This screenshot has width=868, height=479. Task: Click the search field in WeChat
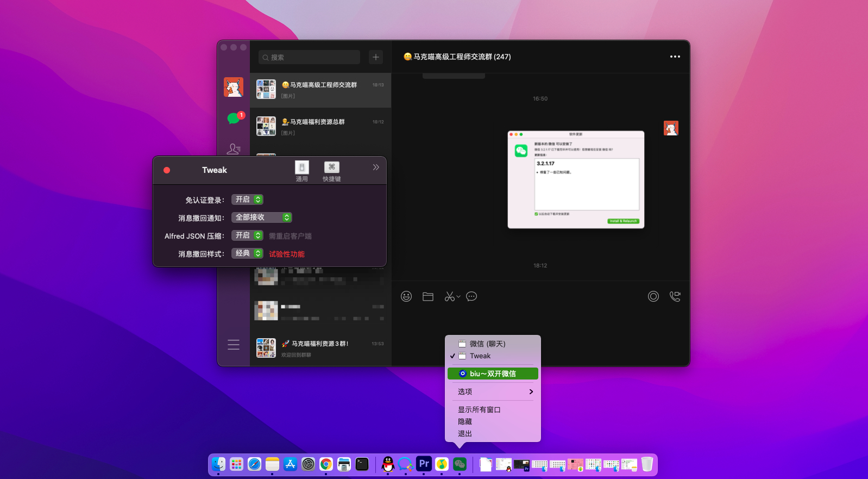(310, 57)
